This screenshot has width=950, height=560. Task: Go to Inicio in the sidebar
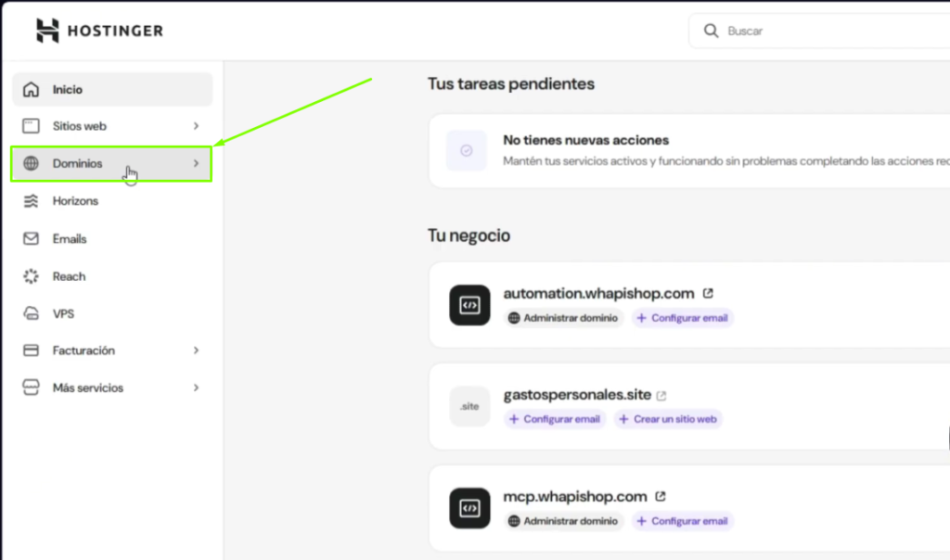click(x=68, y=90)
